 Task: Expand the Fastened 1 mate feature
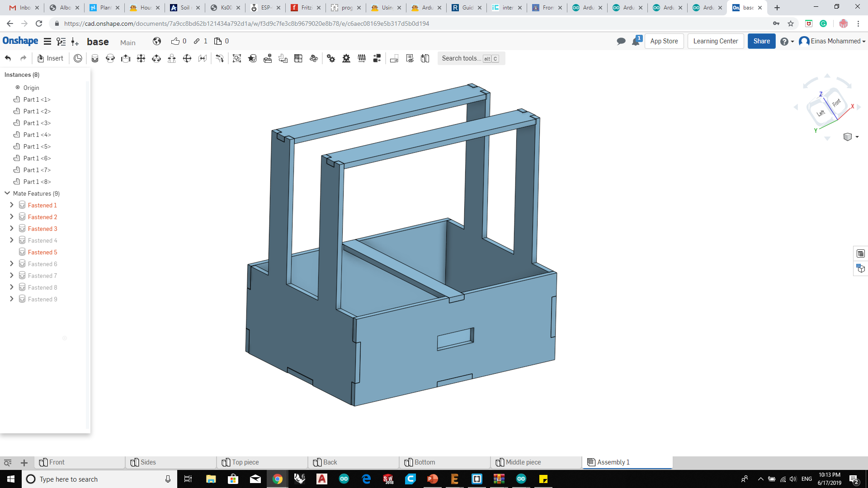[x=12, y=205]
